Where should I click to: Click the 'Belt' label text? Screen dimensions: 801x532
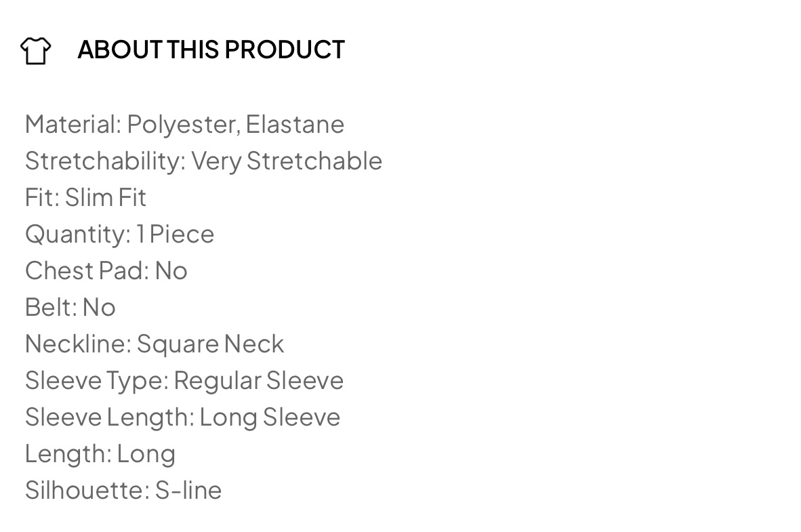point(51,307)
